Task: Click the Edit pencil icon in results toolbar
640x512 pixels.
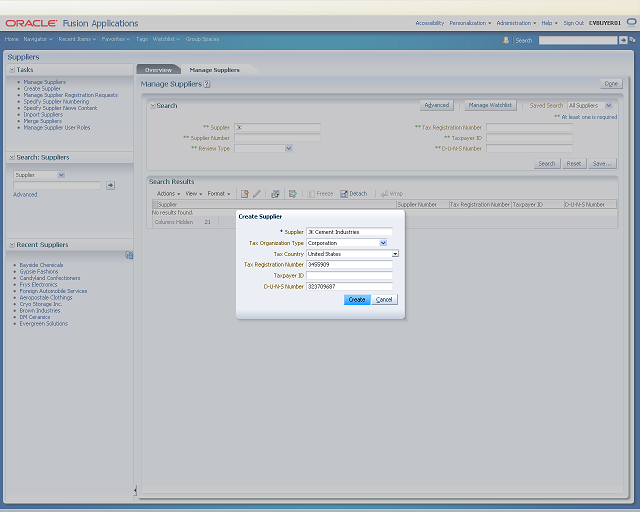Action: [257, 194]
